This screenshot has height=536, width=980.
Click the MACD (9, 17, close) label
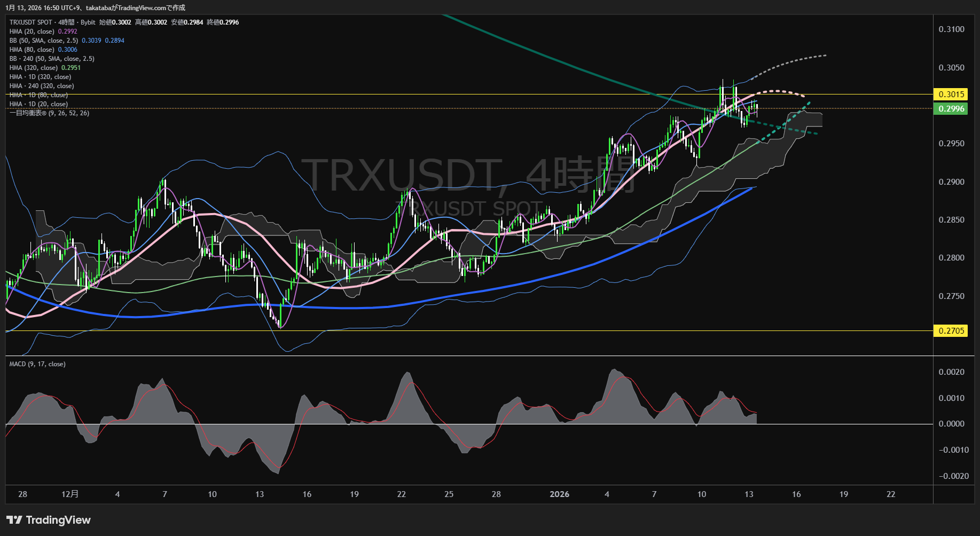tap(37, 364)
